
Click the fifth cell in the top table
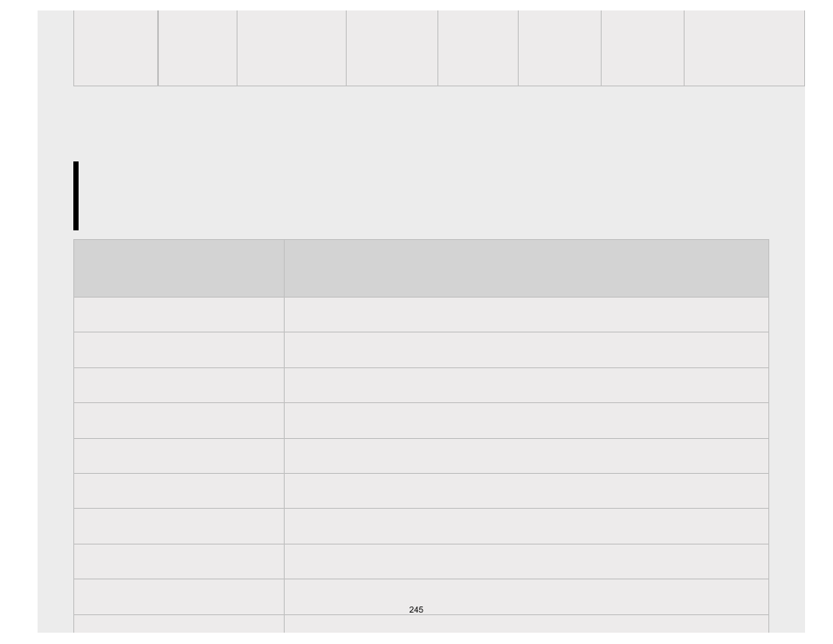pyautogui.click(x=478, y=48)
